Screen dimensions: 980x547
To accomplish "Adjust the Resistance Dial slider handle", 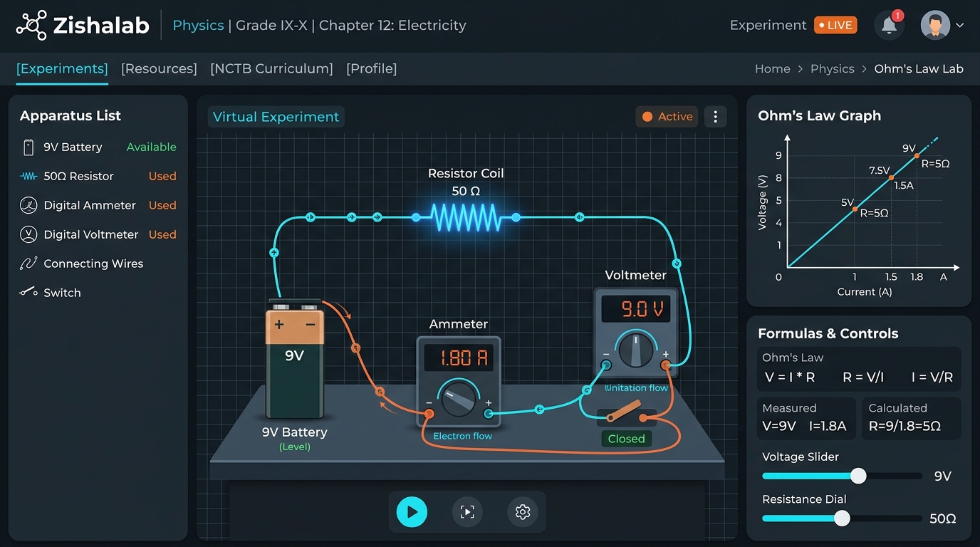I will click(842, 519).
